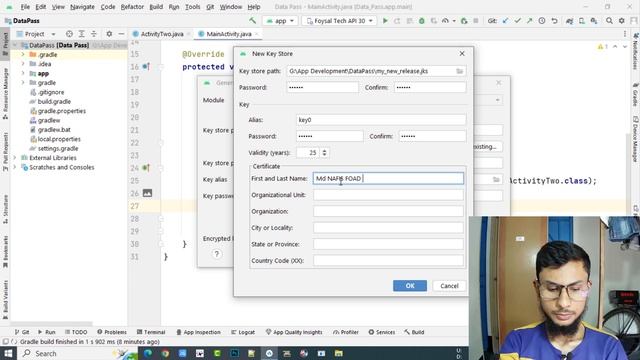Open the App Inspection tool window

click(x=198, y=332)
